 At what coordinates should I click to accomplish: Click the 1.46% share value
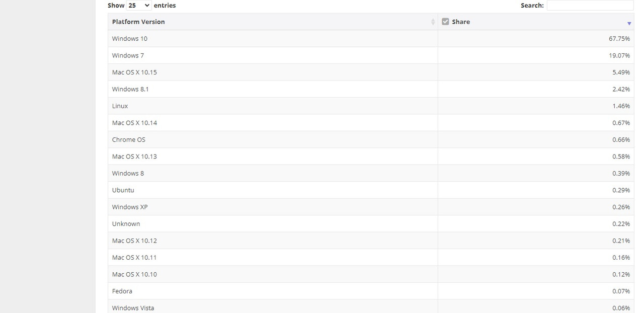tap(621, 106)
